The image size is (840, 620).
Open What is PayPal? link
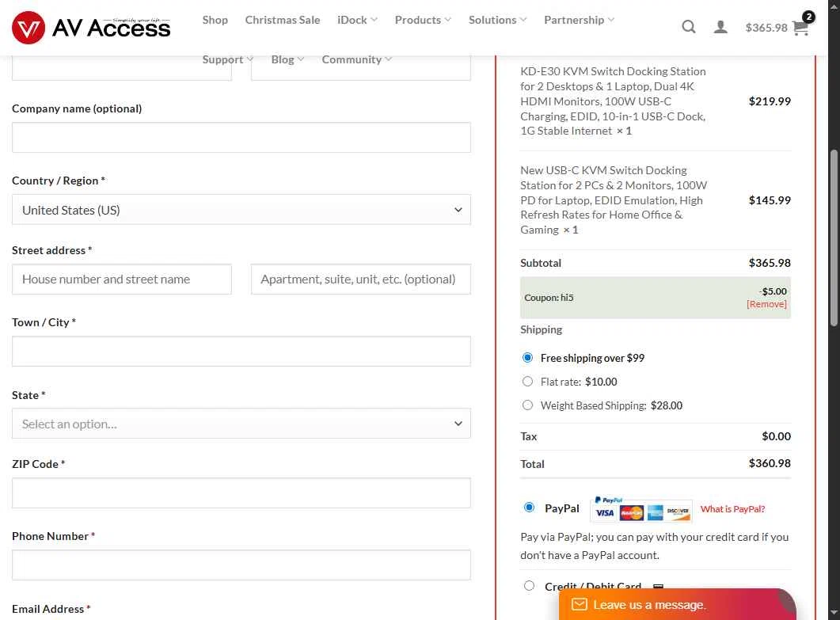[x=732, y=509]
